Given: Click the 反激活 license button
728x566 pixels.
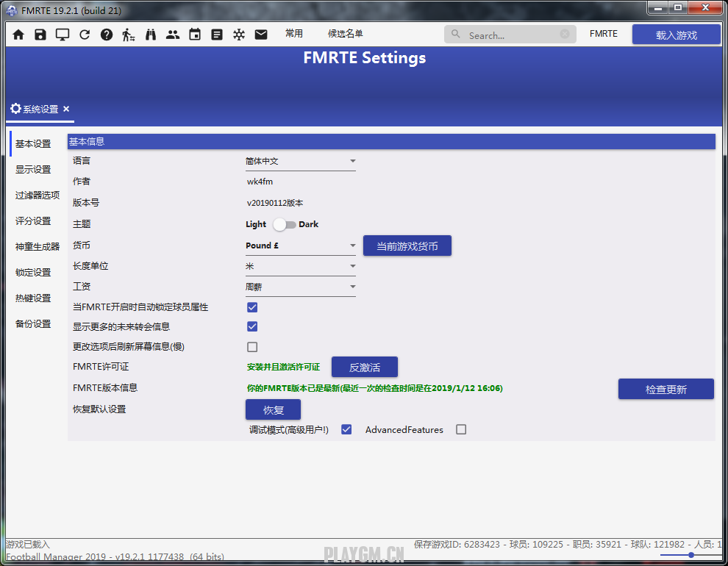Looking at the screenshot, I should pos(365,368).
